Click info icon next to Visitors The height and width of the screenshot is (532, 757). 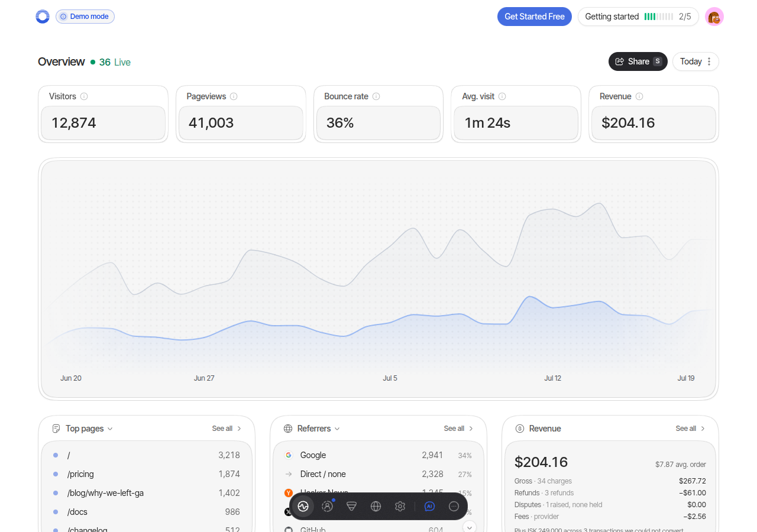coord(84,96)
